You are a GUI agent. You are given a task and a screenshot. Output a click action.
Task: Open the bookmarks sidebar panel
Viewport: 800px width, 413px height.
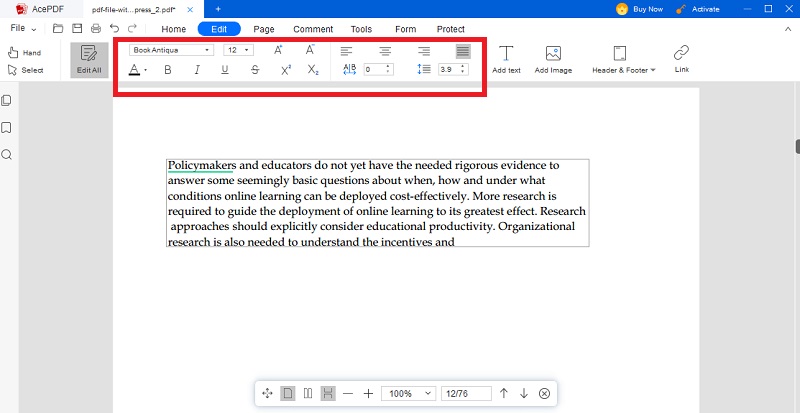(7, 128)
